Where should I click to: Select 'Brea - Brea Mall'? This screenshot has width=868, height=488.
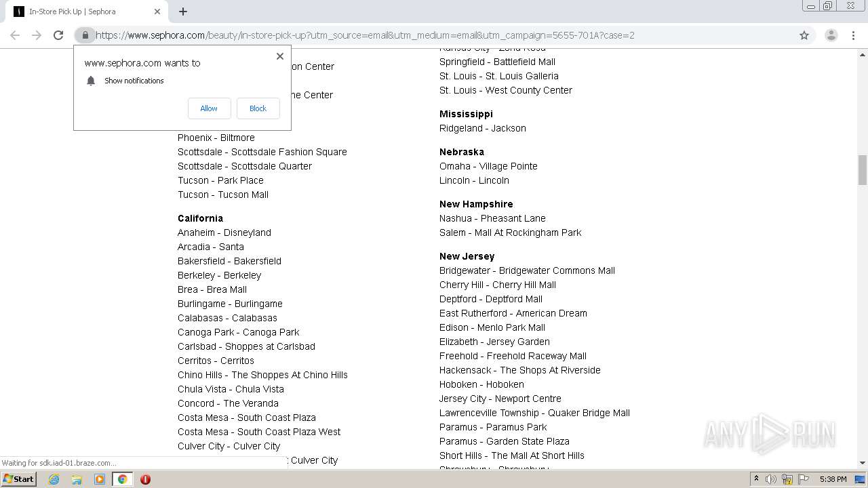(x=212, y=289)
